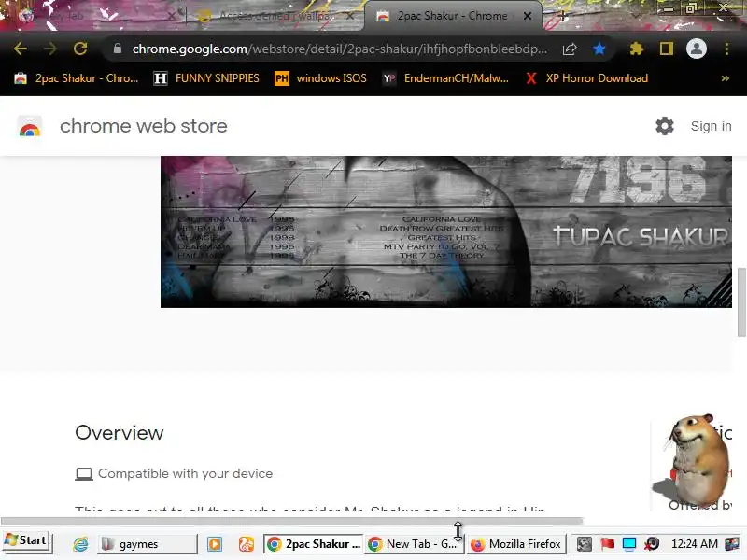Click the Chrome Web Store rainbow logo
The width and height of the screenshot is (747, 560).
(30, 126)
